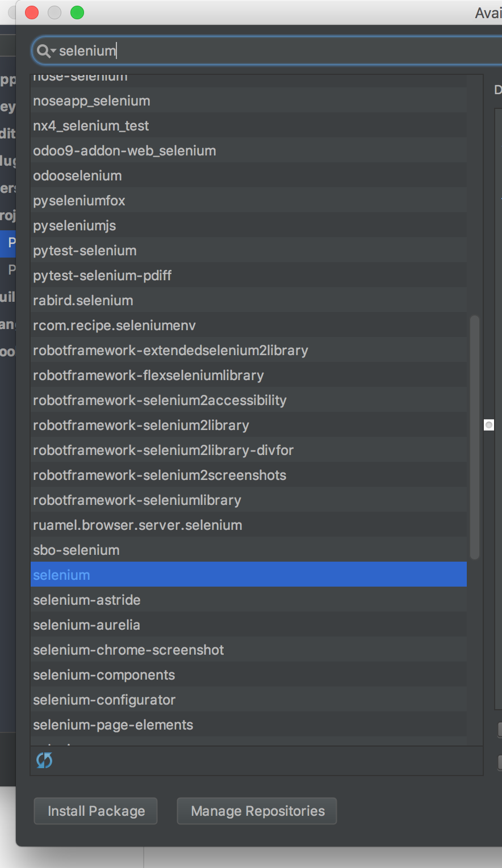
Task: Open Manage Repositories
Action: pyautogui.click(x=257, y=811)
